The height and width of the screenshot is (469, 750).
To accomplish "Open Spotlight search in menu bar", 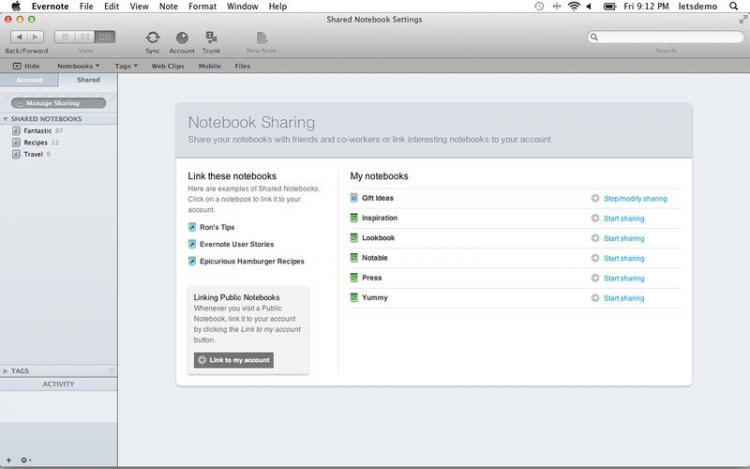I will pyautogui.click(x=734, y=6).
